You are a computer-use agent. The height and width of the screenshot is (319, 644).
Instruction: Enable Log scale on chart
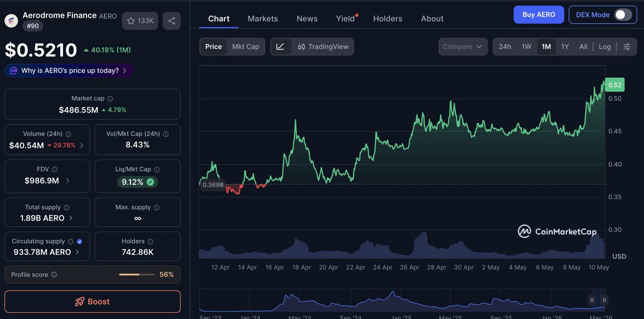click(x=605, y=47)
